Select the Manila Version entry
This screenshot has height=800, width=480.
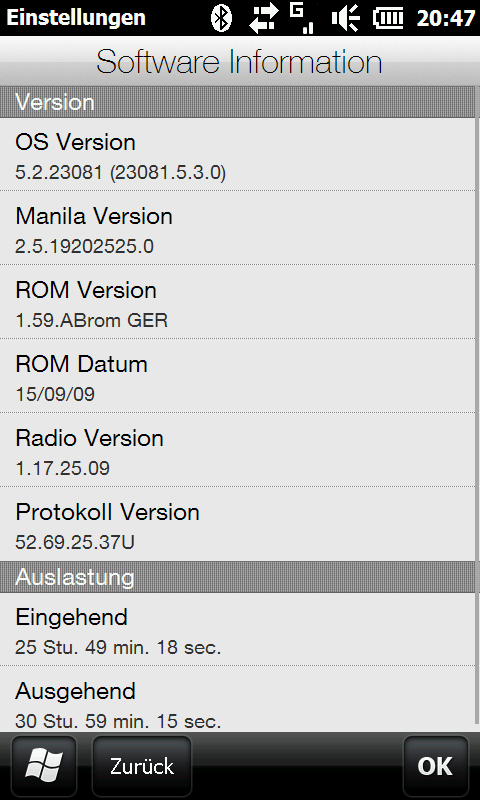click(238, 228)
